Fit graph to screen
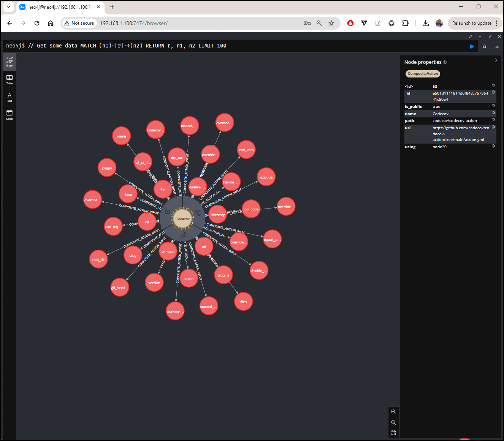 (x=393, y=433)
